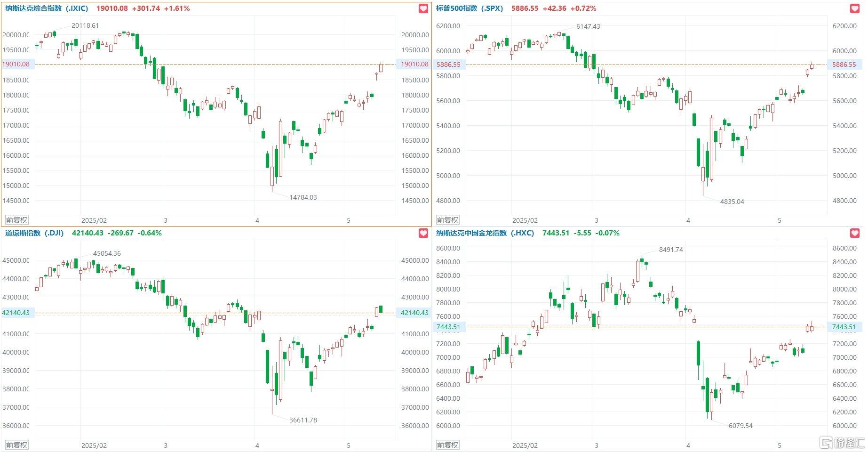
Task: Open the 纳斯达克综合指数 (.IXIC) title
Action: coord(47,8)
